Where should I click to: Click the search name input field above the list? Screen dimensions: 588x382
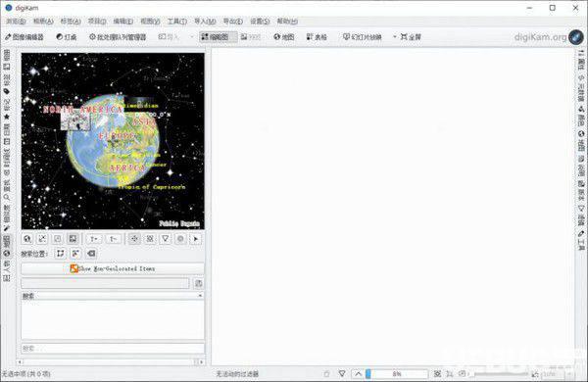point(105,283)
